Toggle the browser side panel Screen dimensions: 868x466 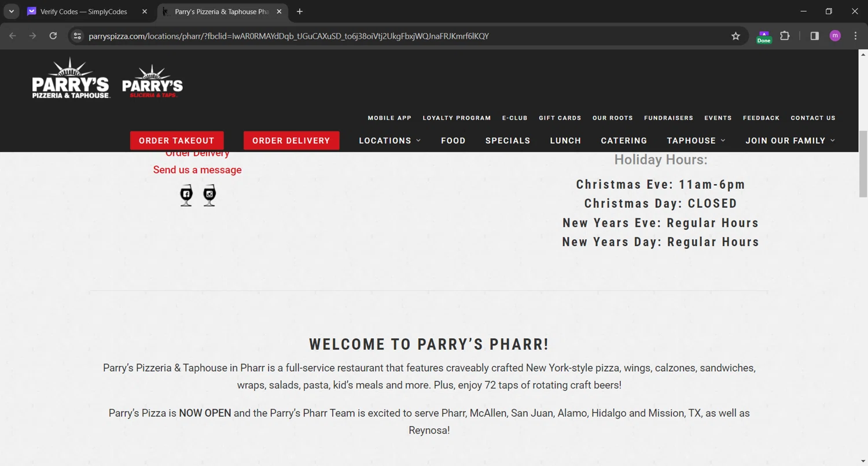click(815, 36)
